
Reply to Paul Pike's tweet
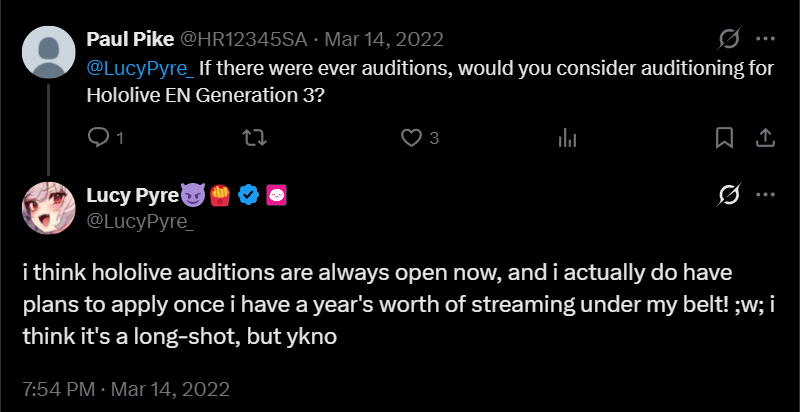tap(98, 137)
